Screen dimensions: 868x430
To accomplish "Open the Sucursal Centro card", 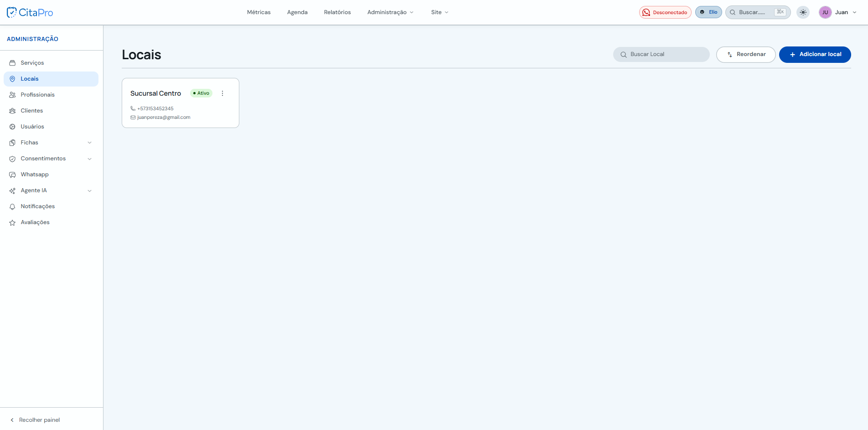I will (181, 103).
